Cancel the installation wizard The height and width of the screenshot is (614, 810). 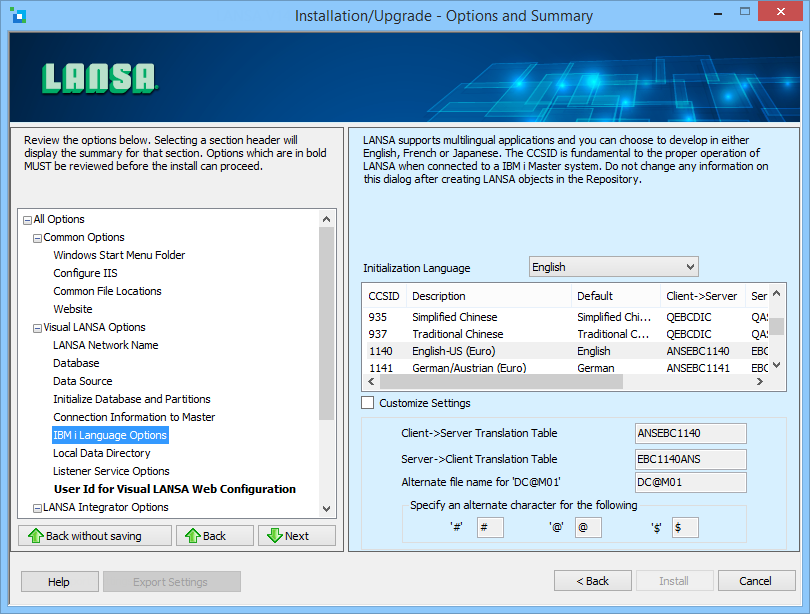click(x=756, y=581)
